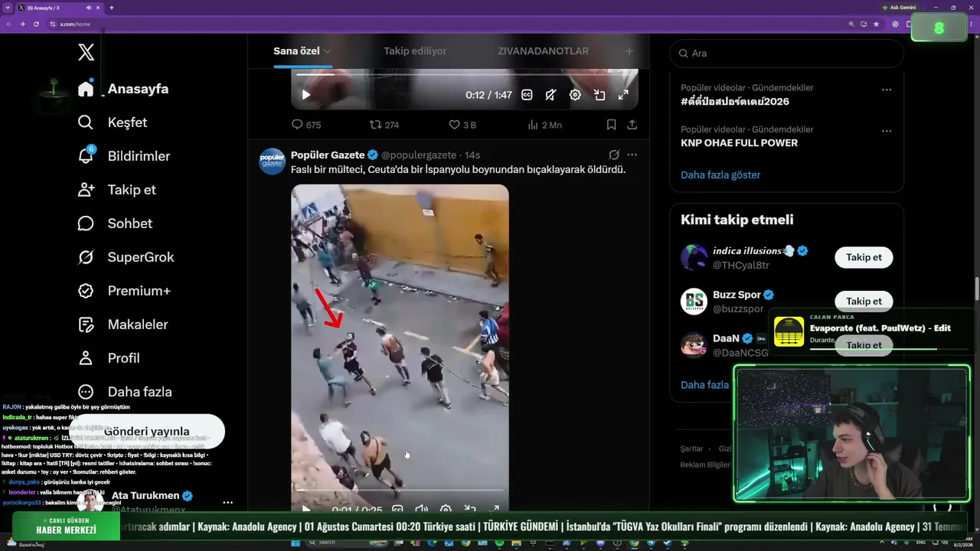Open trend #ดีดี้ป๋อสปอร์ตเดย์2026
This screenshot has height=551, width=980.
coord(735,101)
